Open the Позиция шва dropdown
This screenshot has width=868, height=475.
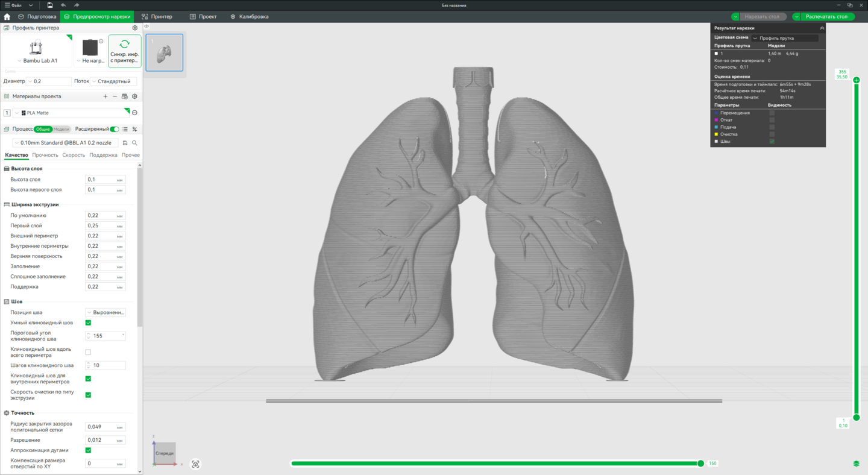tap(105, 312)
